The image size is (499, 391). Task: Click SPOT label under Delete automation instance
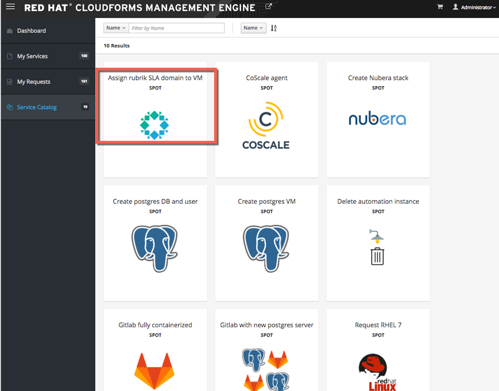click(378, 211)
